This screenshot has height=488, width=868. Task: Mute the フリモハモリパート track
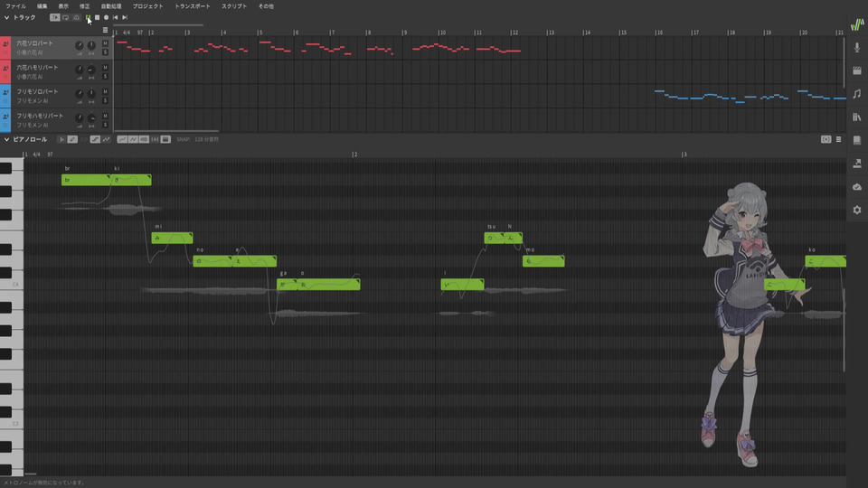point(105,116)
